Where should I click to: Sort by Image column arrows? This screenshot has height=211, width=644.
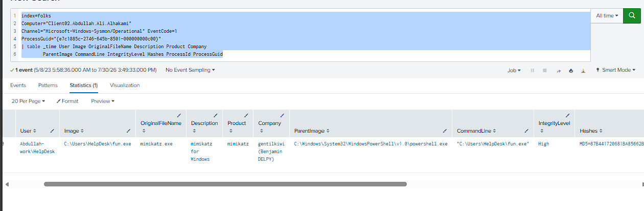coord(83,131)
